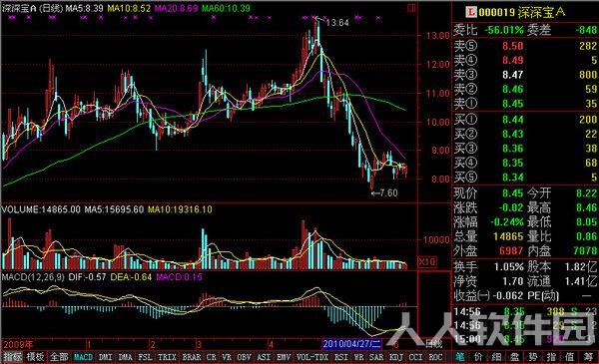Image resolution: width=599 pixels, height=364 pixels.
Task: Click the 换手 value 1.05%
Action: click(509, 266)
